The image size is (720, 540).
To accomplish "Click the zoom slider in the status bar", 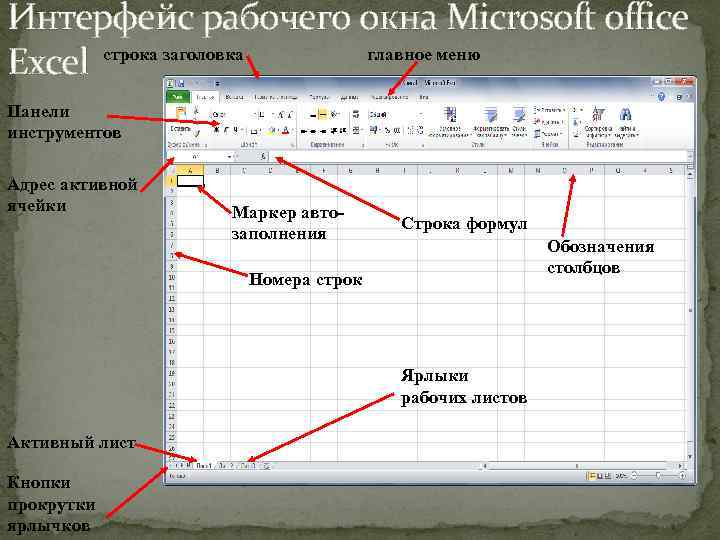I will pyautogui.click(x=658, y=476).
